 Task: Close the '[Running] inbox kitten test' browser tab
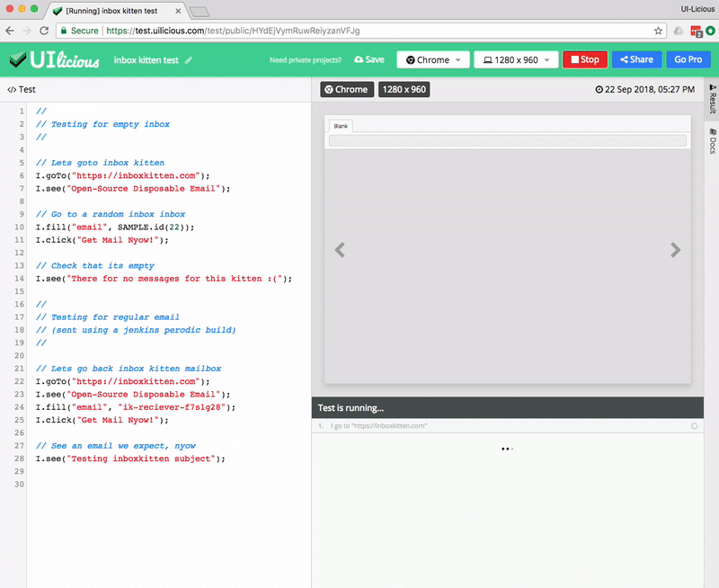pos(178,11)
